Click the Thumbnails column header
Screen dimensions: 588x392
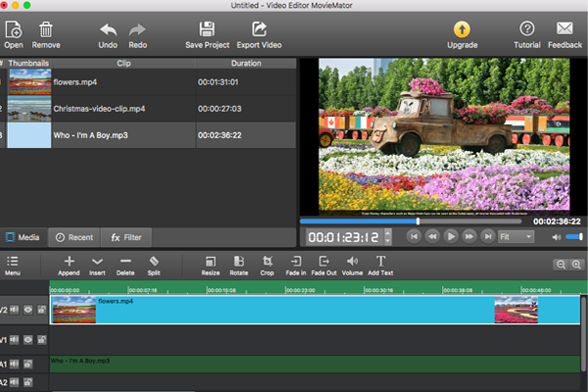[28, 63]
